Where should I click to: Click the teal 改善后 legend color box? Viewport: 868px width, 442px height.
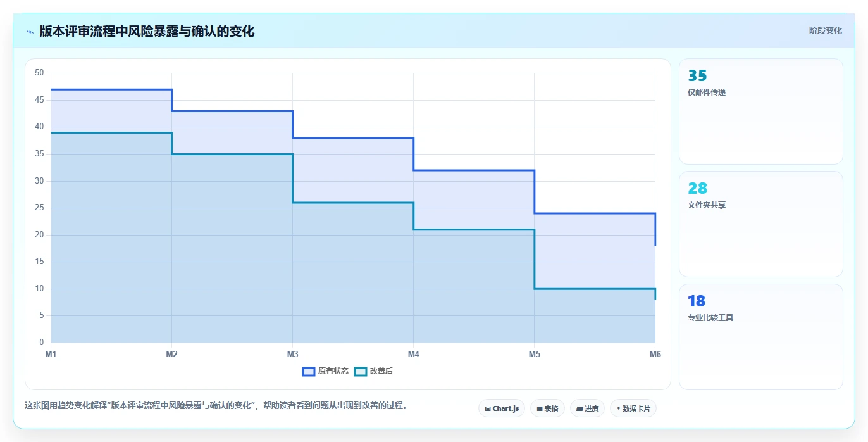click(360, 371)
